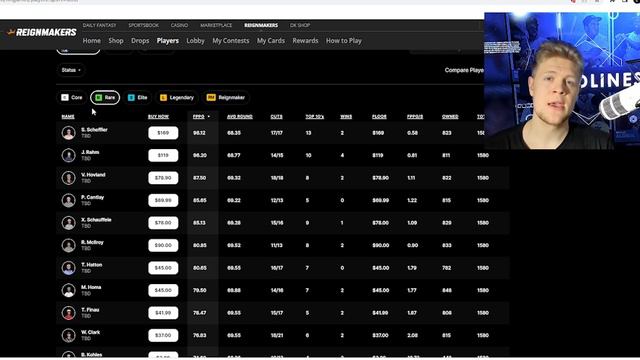Image resolution: width=640 pixels, height=360 pixels.
Task: Open How to Play page
Action: [344, 41]
